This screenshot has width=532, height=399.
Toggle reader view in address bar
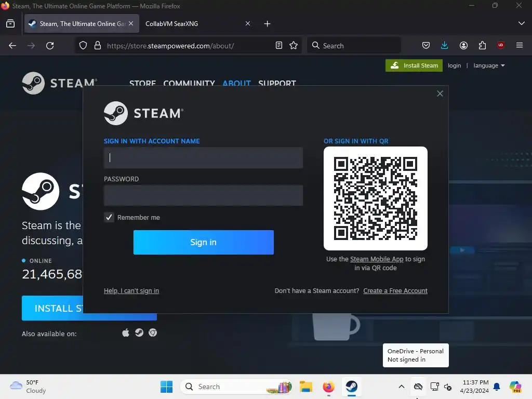tap(279, 46)
